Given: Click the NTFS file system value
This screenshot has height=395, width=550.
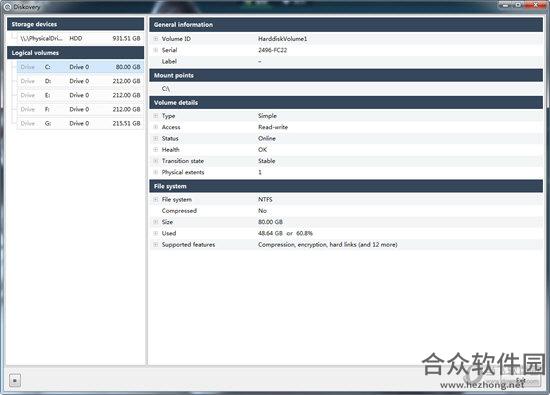Looking at the screenshot, I should (x=265, y=199).
